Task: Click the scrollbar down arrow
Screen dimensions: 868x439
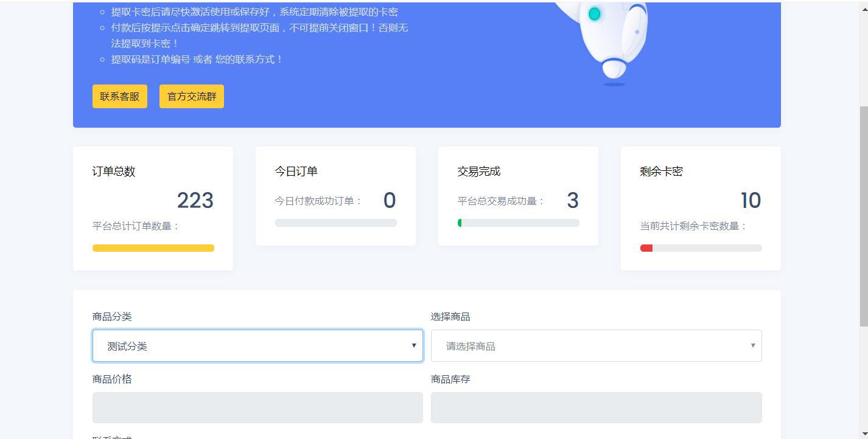Action: (x=863, y=434)
